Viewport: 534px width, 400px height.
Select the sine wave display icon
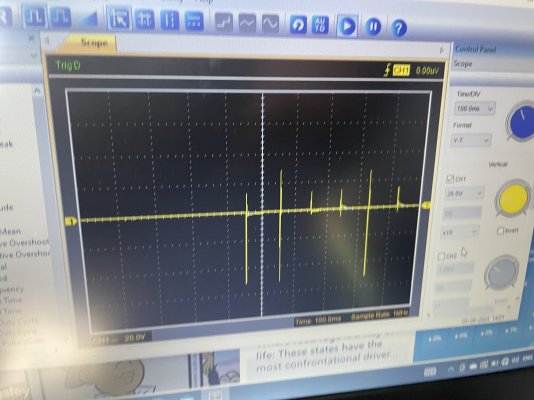(270, 24)
